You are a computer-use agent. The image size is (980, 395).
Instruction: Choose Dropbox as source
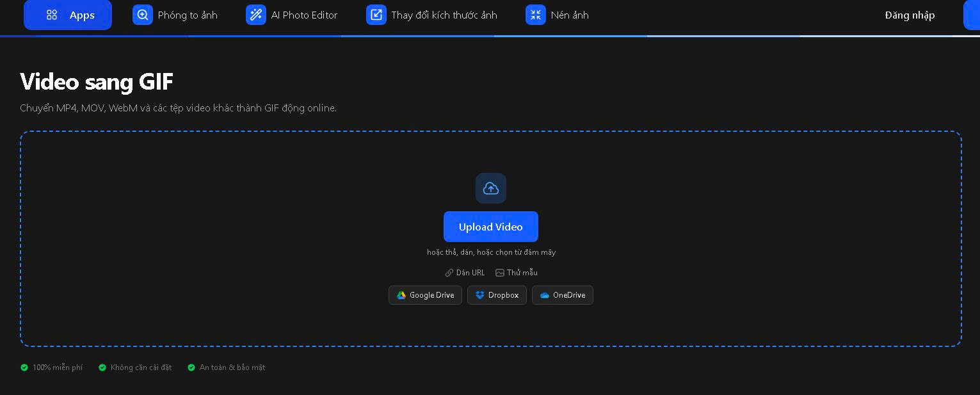(497, 295)
